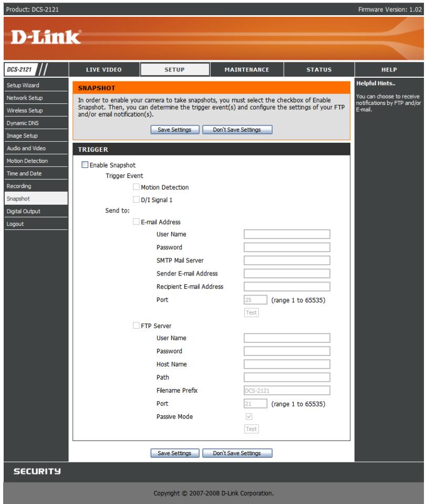Click the Product: DCS-2121 text
The width and height of the screenshot is (425, 504).
coord(32,9)
